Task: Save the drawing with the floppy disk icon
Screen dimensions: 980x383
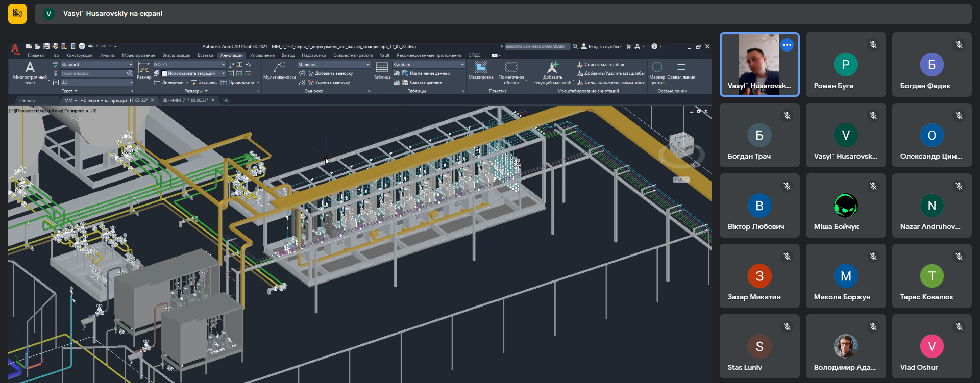Action: (46, 46)
